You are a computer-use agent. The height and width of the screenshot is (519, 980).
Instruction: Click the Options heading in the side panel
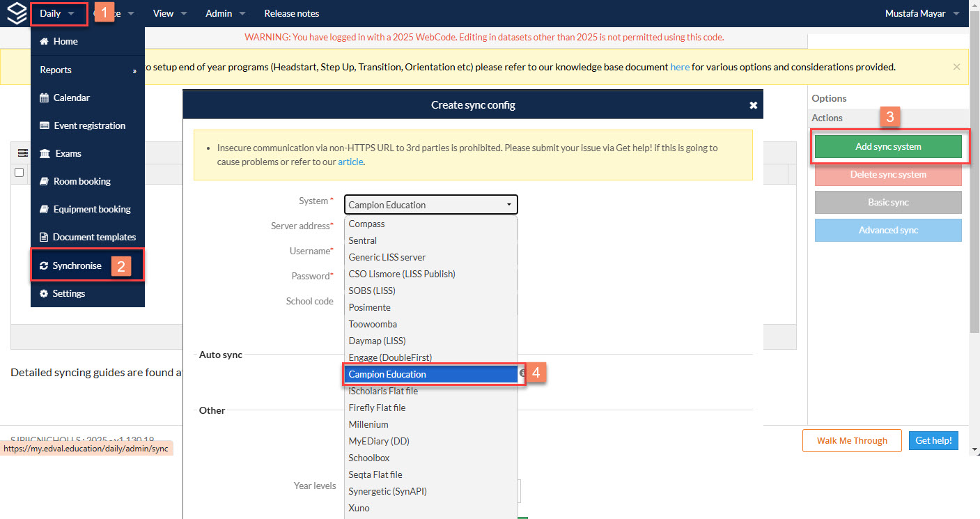point(829,99)
